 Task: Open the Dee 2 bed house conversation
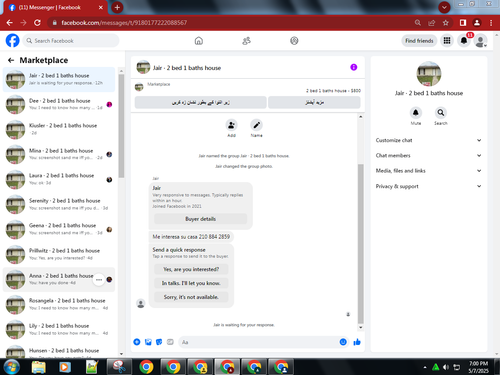[59, 104]
